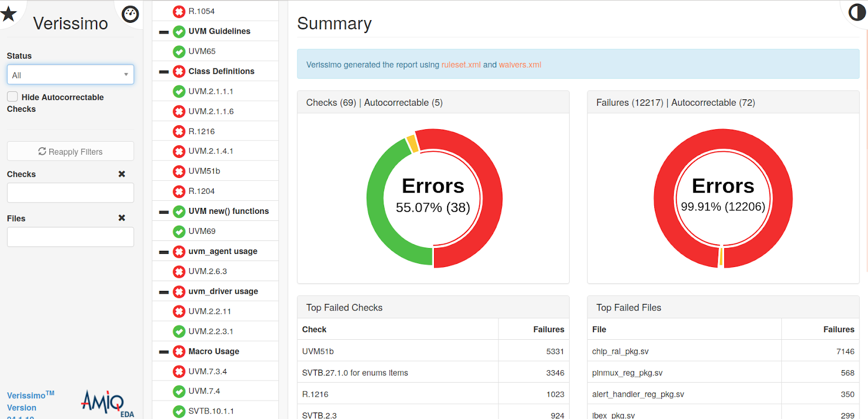Clear the Files filter with X icon
This screenshot has width=868, height=419.
122,218
